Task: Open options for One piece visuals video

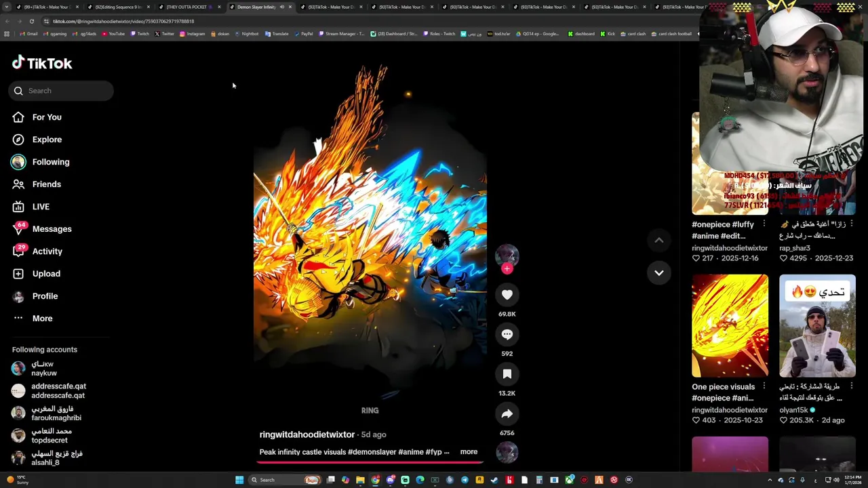Action: click(764, 386)
